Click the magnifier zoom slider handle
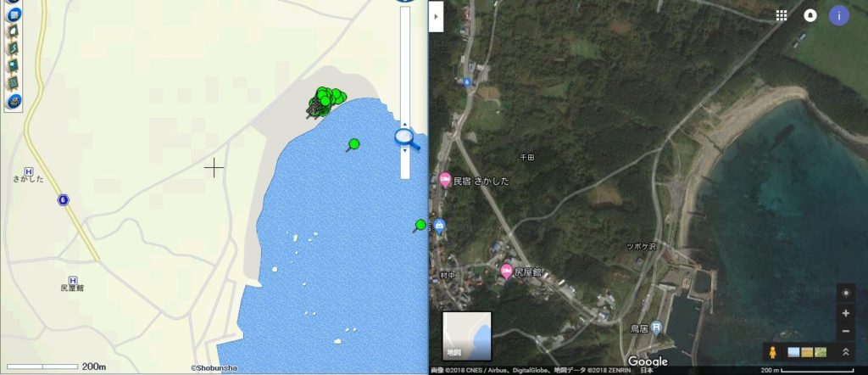 click(x=406, y=138)
